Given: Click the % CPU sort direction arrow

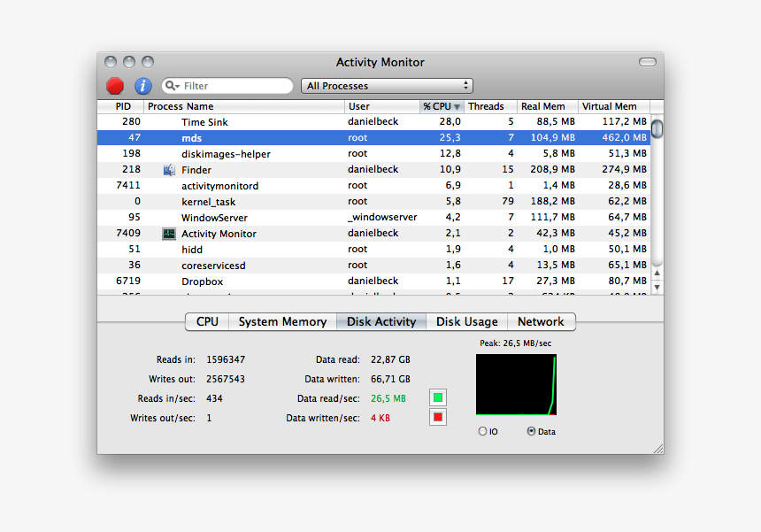Looking at the screenshot, I should coord(457,107).
